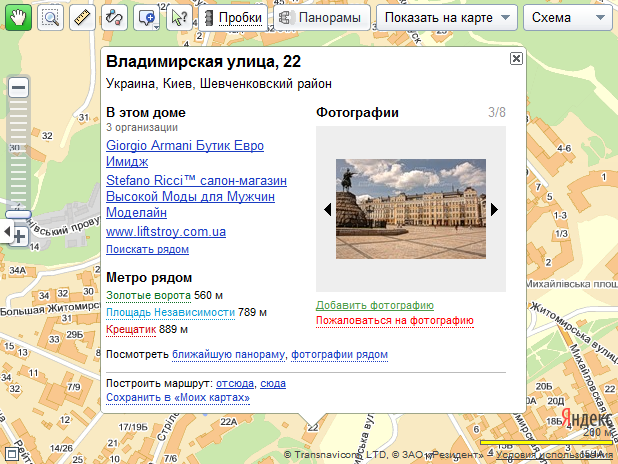Select the hand pan tool

click(19, 17)
